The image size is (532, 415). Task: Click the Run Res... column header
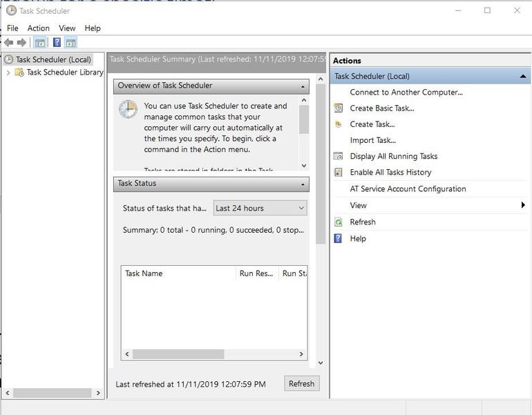point(257,273)
